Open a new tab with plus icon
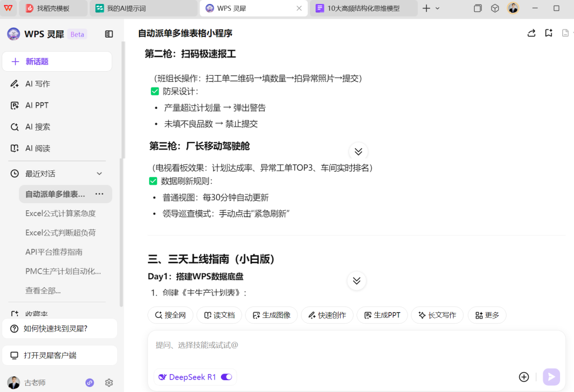 [426, 8]
